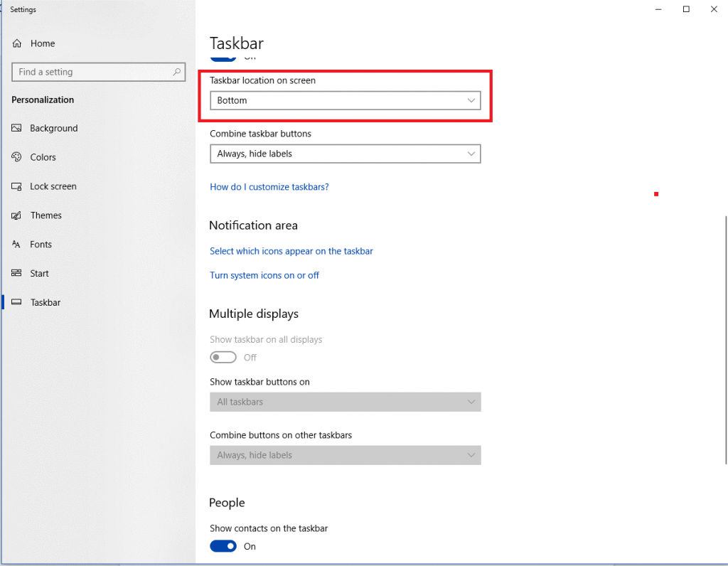Image resolution: width=728 pixels, height=566 pixels.
Task: Click the Taskbar icon in sidebar
Action: coord(17,302)
